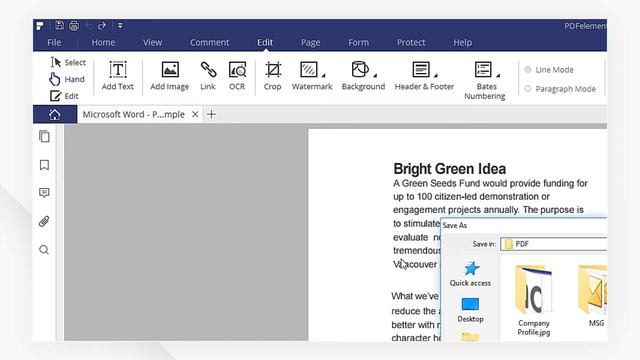Click the text 'engagement projects annually. The purpose is'

(x=488, y=210)
